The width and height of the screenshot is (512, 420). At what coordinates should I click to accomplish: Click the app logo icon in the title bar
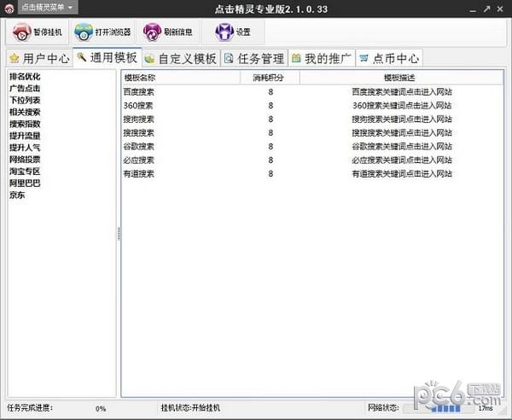pos(9,9)
